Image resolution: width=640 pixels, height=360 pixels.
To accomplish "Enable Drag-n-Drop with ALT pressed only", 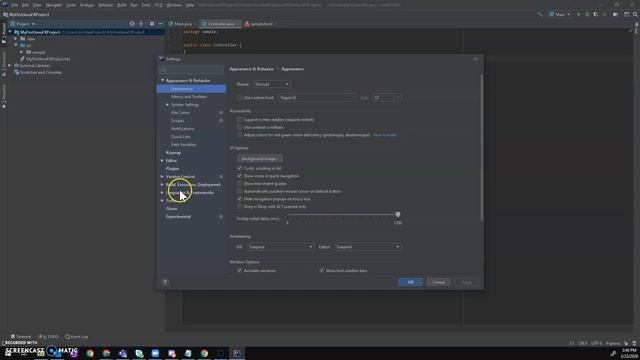I will (240, 207).
